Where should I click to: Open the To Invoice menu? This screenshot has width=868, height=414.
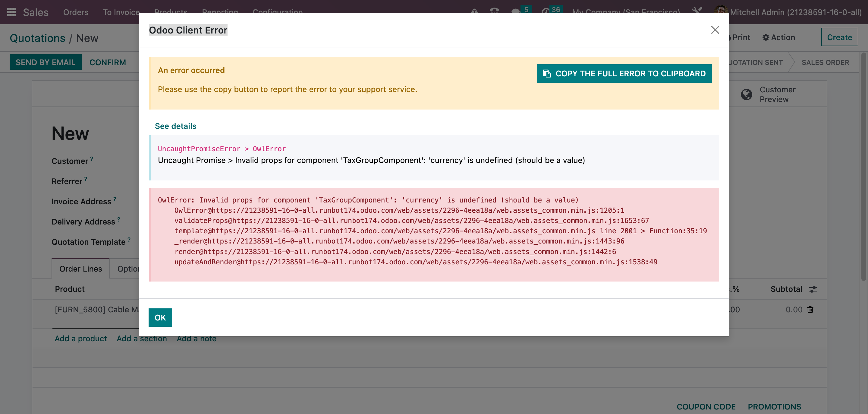click(121, 12)
